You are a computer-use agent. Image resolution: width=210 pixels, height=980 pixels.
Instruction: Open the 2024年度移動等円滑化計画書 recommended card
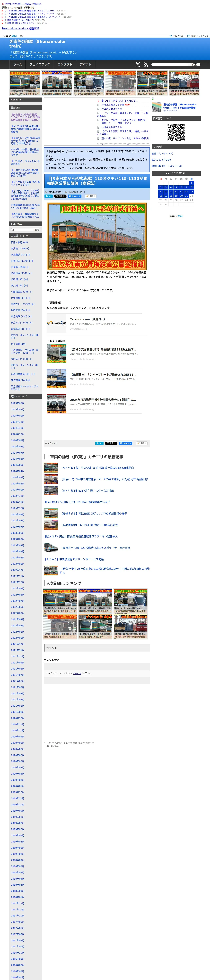pos(95,404)
